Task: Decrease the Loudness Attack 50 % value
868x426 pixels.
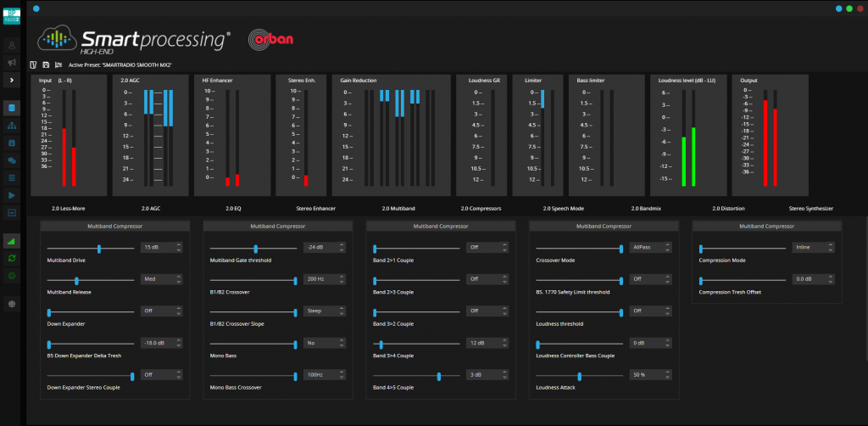Action: (668, 378)
